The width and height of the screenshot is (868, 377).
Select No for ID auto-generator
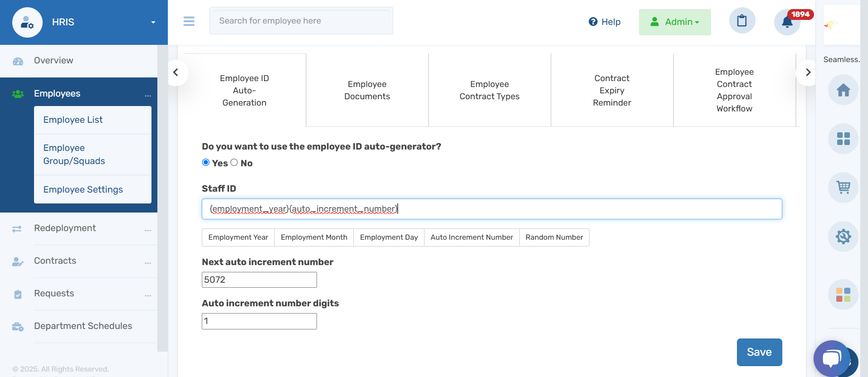[x=234, y=163]
